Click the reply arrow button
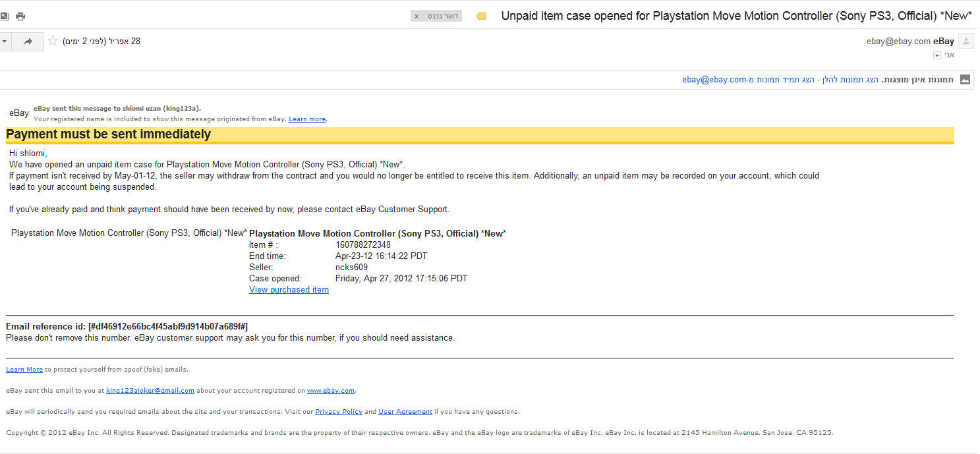This screenshot has height=454, width=980. click(28, 42)
